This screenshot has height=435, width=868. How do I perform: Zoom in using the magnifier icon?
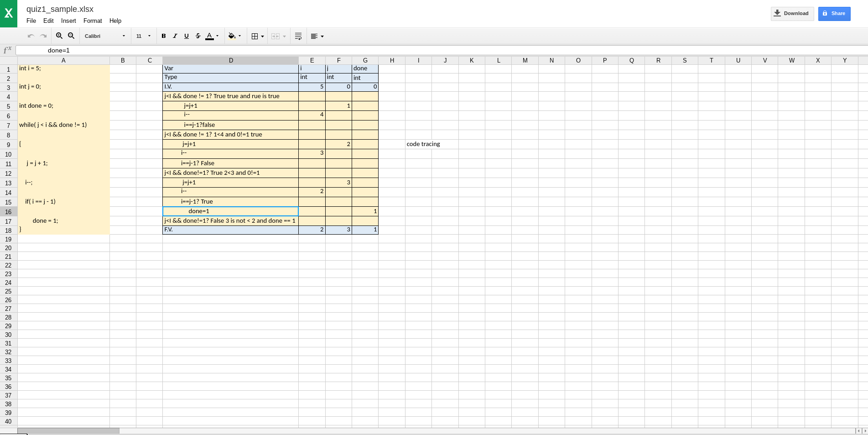click(x=59, y=36)
